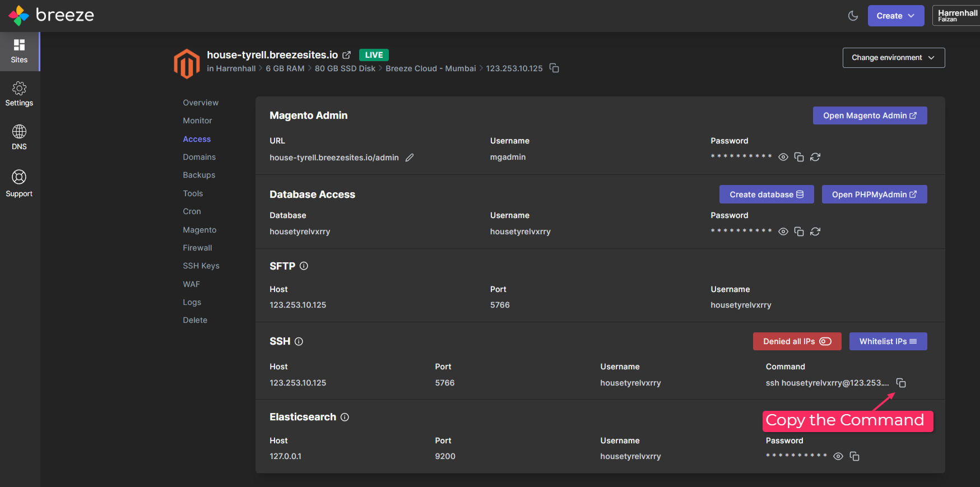Select the Elasticsearch port 9200

point(445,456)
